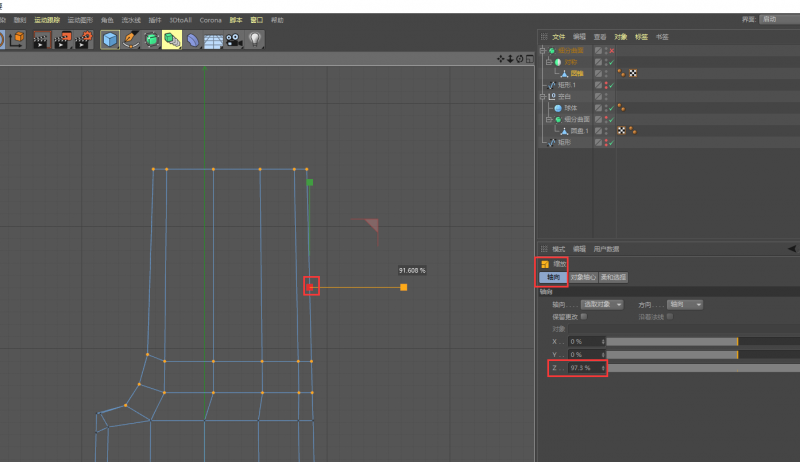Select the 柔和选择 tab
Viewport: 800px width, 462px height.
613,277
